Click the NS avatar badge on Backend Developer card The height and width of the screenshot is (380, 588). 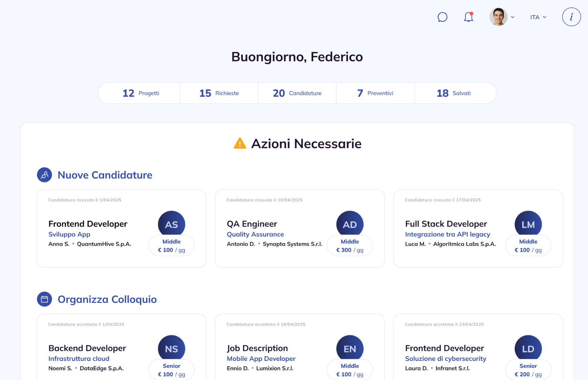(171, 348)
